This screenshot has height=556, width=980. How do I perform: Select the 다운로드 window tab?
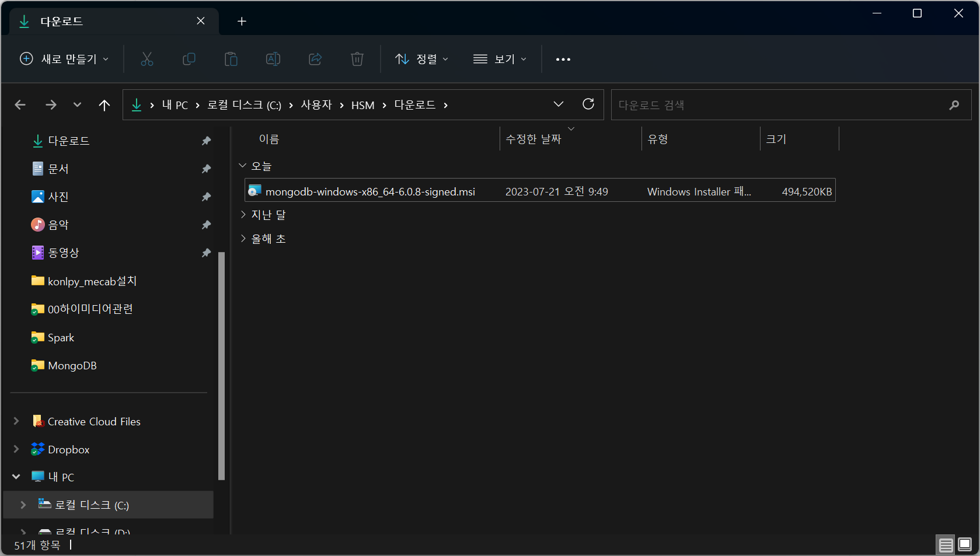(x=114, y=22)
